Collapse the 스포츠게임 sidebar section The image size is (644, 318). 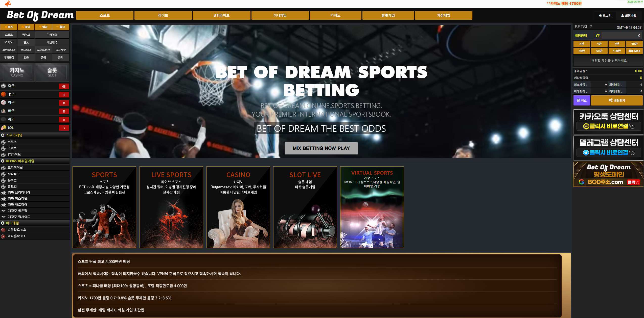35,135
